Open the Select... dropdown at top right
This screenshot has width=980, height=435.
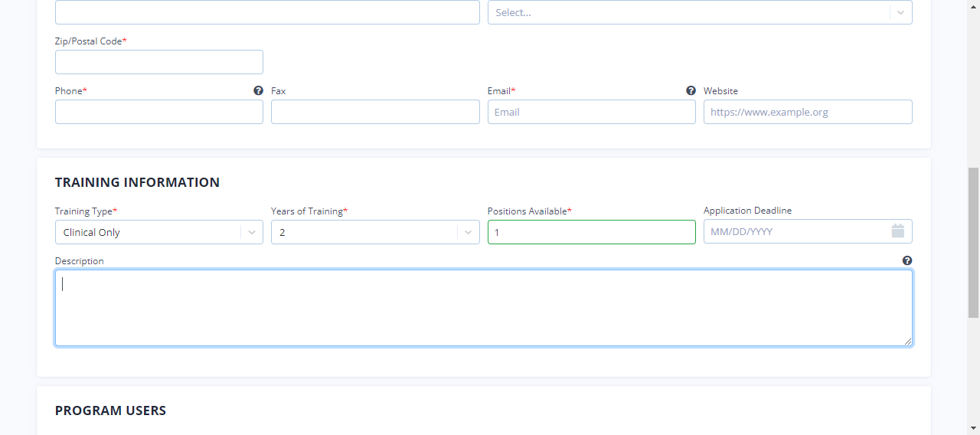[700, 12]
